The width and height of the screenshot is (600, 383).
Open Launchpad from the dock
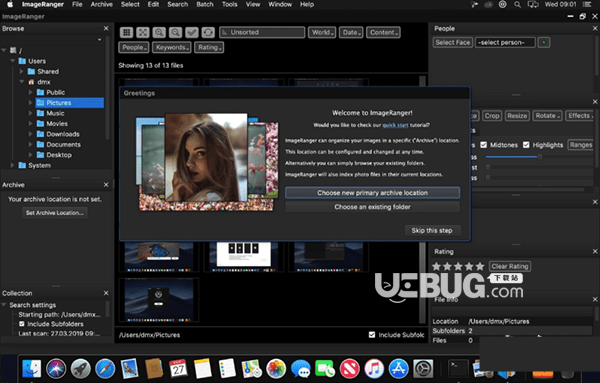click(x=80, y=368)
